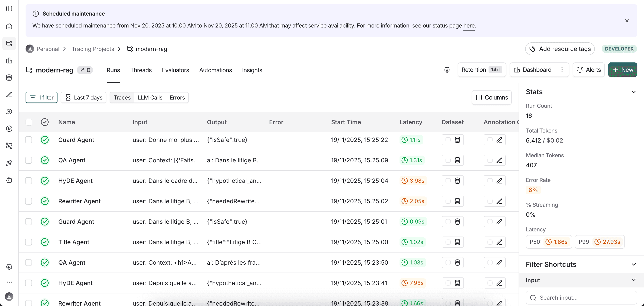Toggle the sidebar panel collapse icon
Screen dimensions: 644x306
[9, 9]
